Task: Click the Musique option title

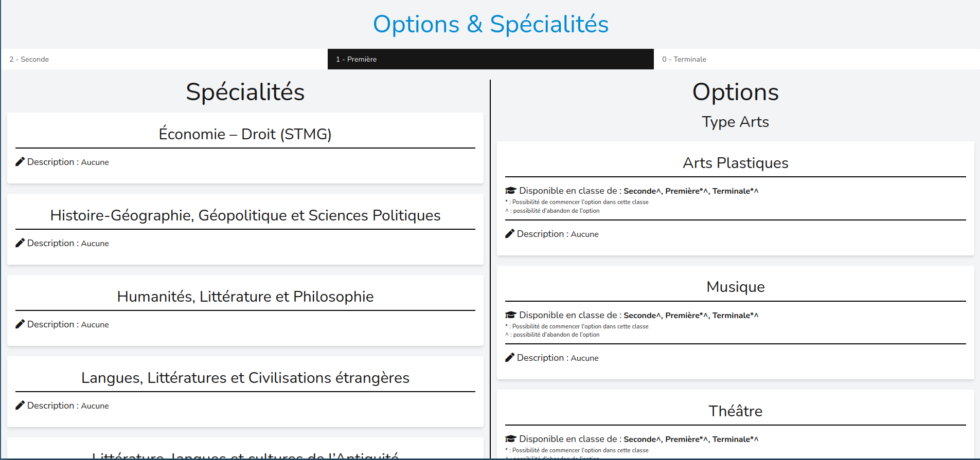Action: pos(735,287)
